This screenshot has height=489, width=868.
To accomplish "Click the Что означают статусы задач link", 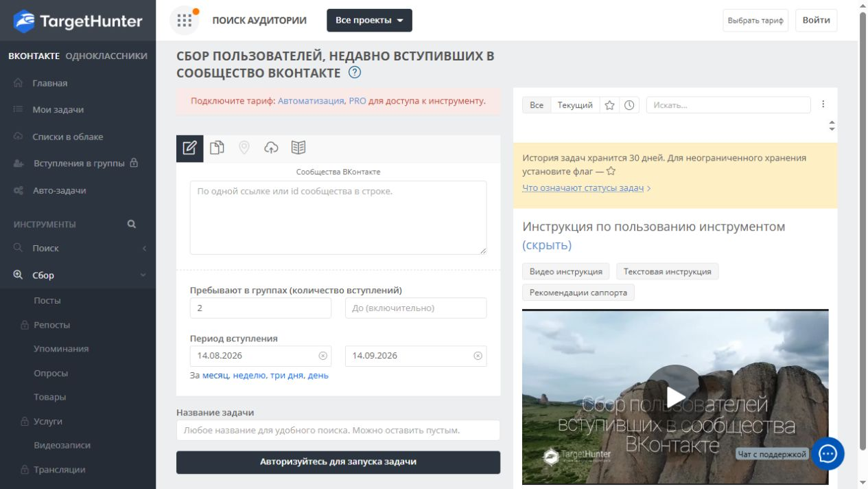I will 583,188.
